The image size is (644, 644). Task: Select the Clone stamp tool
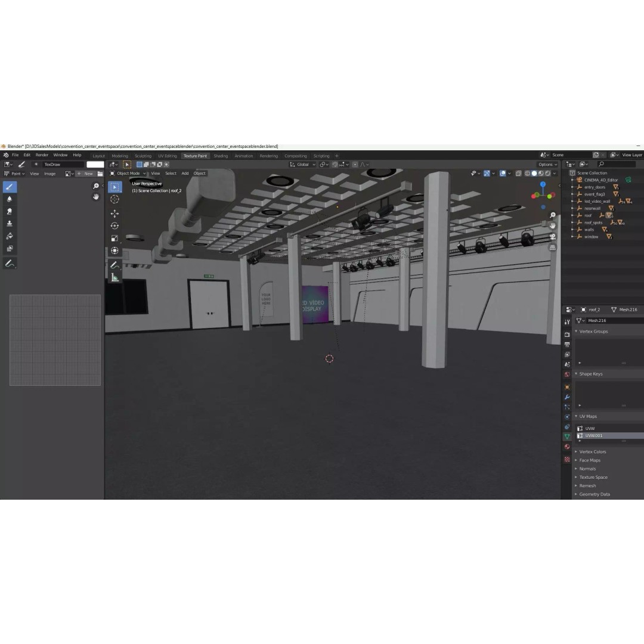click(10, 224)
